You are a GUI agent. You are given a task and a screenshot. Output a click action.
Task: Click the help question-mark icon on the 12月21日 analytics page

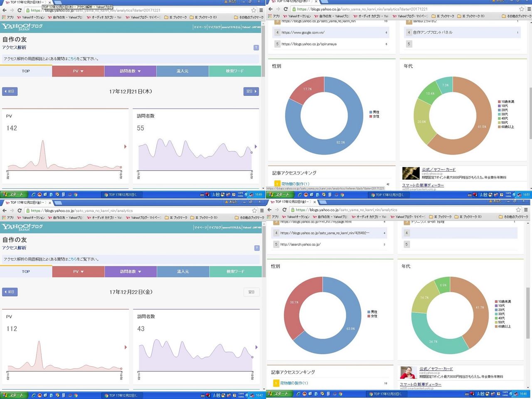pyautogui.click(x=256, y=47)
